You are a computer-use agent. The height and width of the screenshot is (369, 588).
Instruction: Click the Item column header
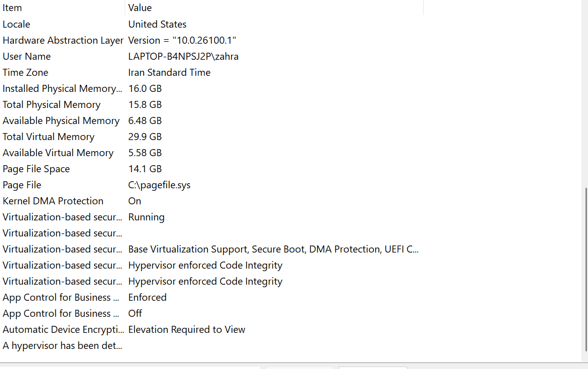point(12,8)
